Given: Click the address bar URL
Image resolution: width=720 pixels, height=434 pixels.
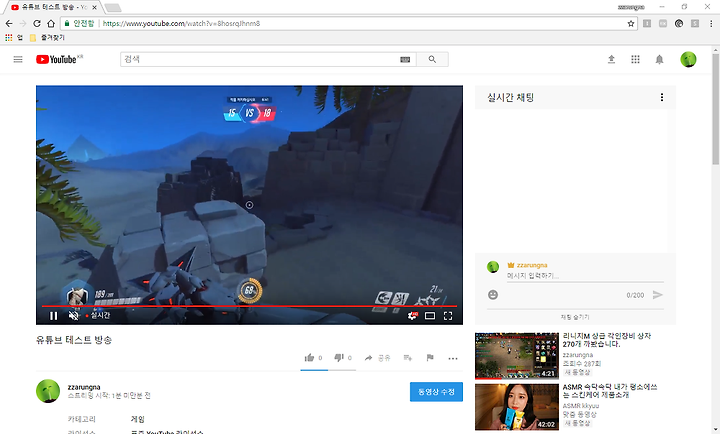Looking at the screenshot, I should point(181,23).
